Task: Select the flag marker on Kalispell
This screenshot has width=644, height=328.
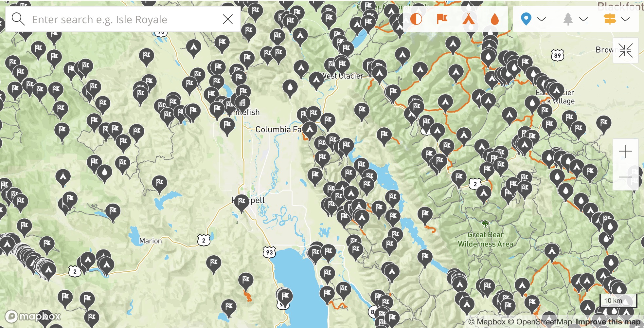Action: (241, 203)
